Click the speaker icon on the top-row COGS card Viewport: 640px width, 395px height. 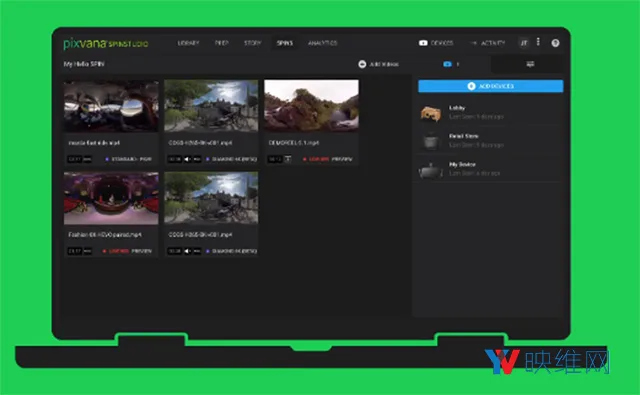(188, 159)
